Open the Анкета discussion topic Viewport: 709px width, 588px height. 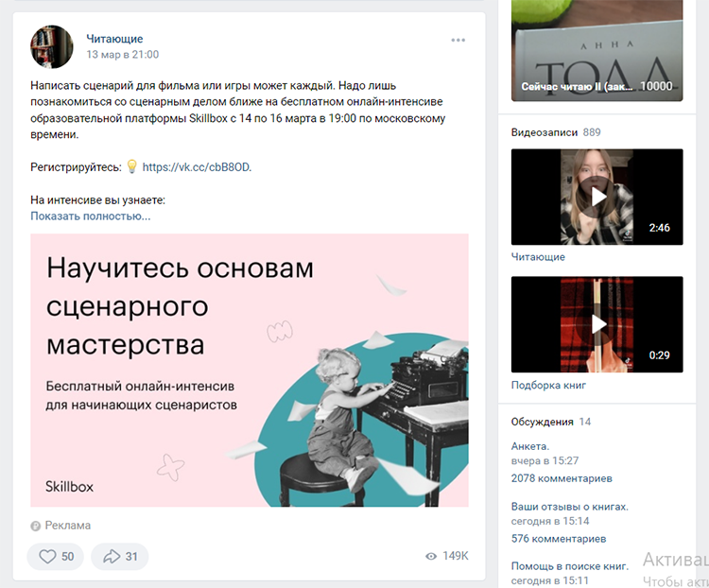530,446
